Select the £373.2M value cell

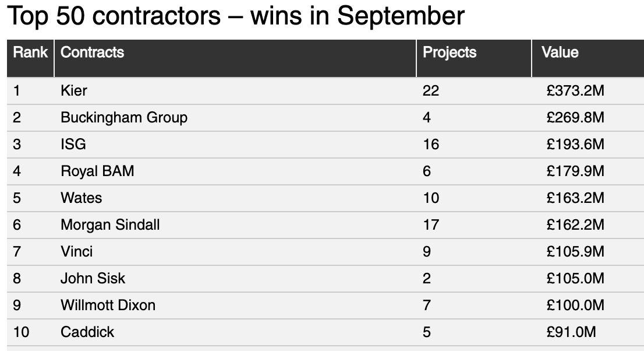pos(575,90)
